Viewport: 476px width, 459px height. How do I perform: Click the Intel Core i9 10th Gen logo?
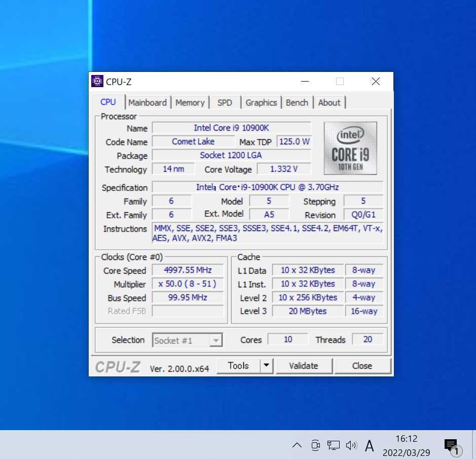click(350, 148)
